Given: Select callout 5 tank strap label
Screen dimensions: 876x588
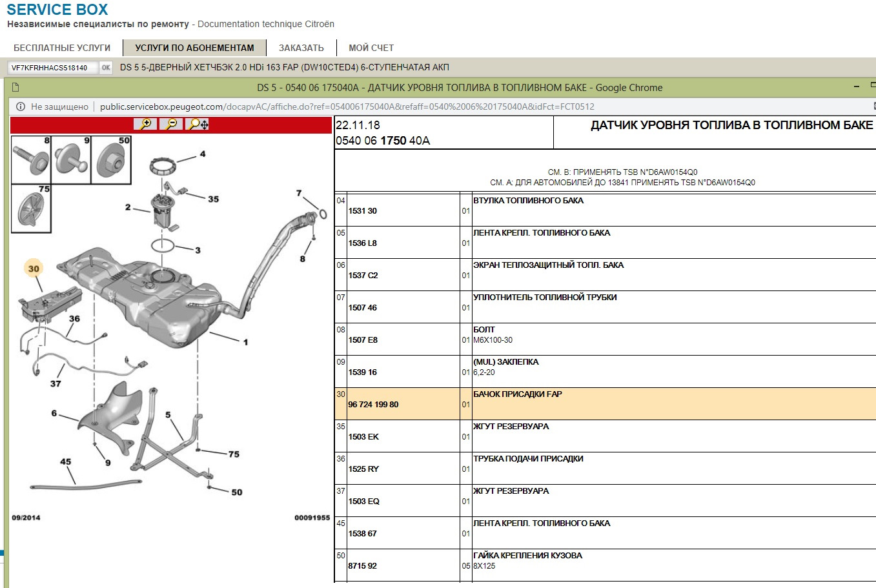Looking at the screenshot, I should click(x=168, y=415).
